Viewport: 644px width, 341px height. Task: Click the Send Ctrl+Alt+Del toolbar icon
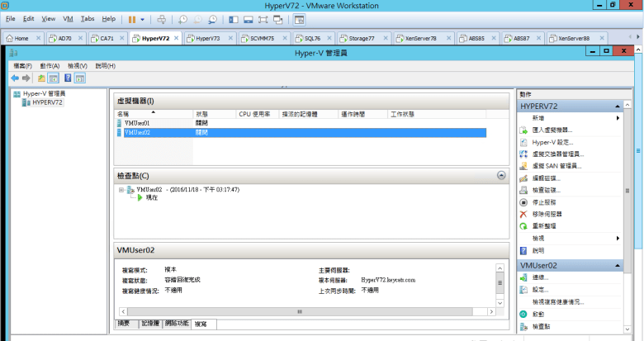162,18
